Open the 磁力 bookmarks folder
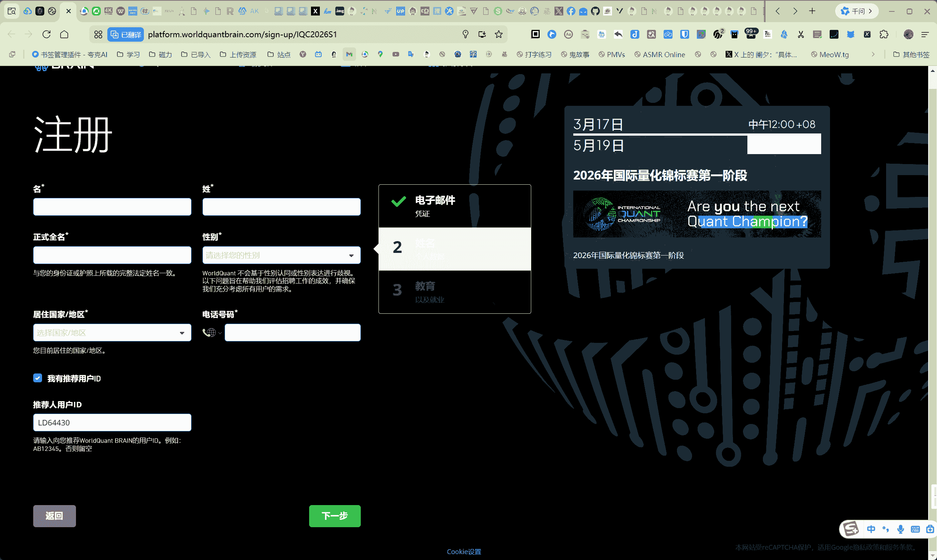The height and width of the screenshot is (560, 937). point(160,54)
